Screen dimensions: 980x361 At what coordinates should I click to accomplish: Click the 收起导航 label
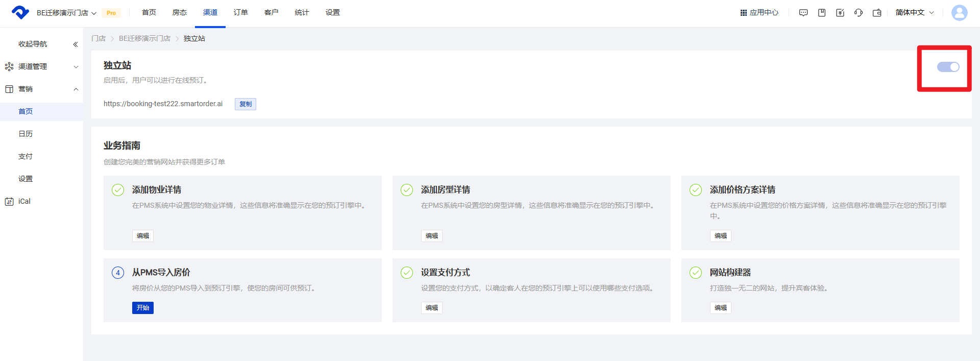point(33,44)
